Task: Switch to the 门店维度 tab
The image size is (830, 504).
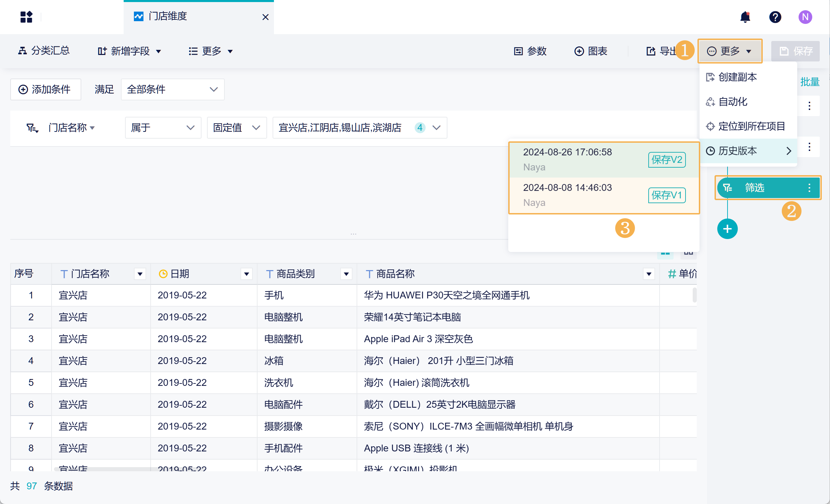Action: pos(198,17)
